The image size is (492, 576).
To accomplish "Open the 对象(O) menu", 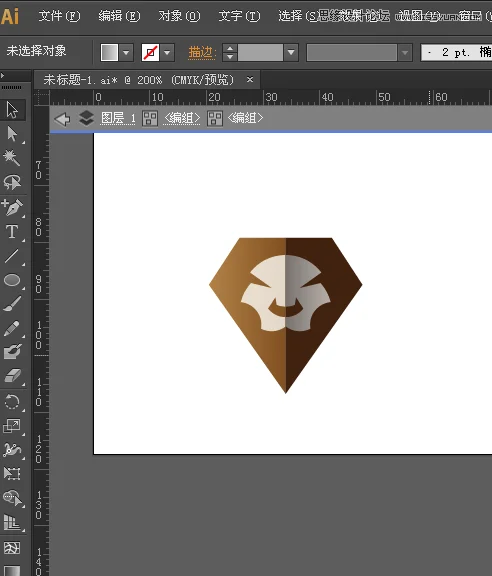I will pos(179,16).
